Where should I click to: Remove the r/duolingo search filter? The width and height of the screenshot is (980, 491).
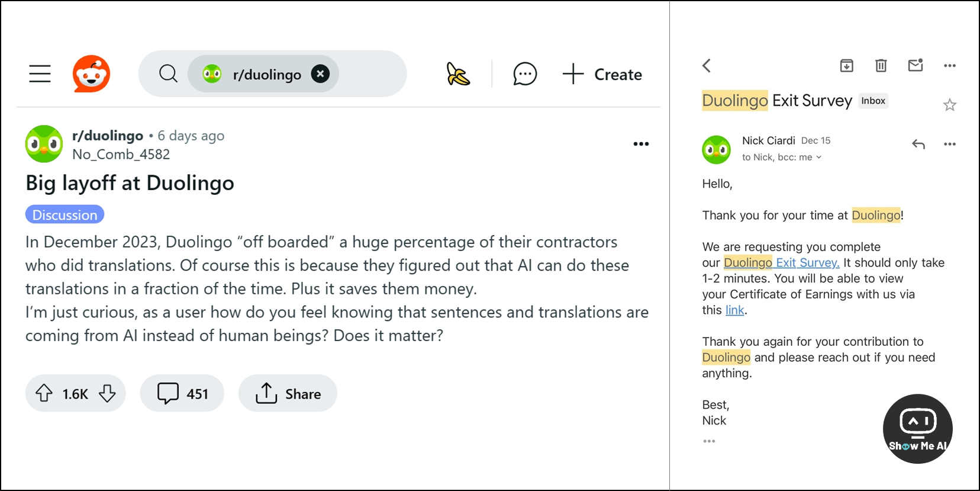click(x=320, y=73)
